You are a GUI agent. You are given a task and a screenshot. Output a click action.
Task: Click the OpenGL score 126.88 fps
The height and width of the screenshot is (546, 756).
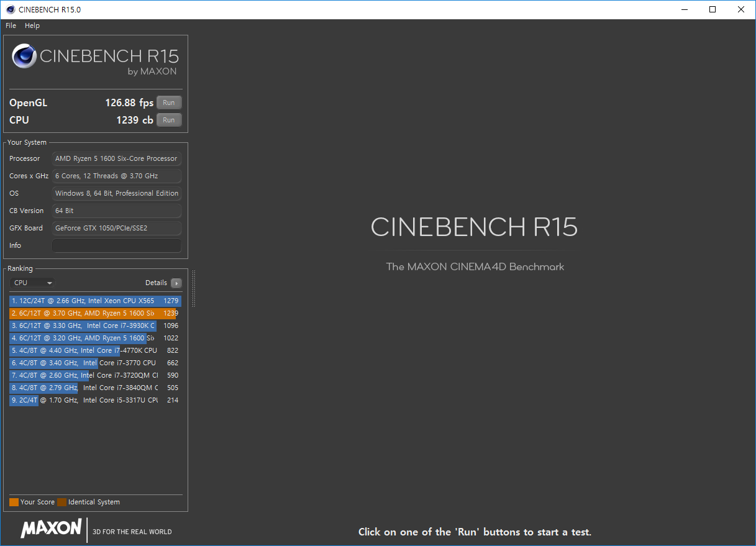(x=129, y=103)
